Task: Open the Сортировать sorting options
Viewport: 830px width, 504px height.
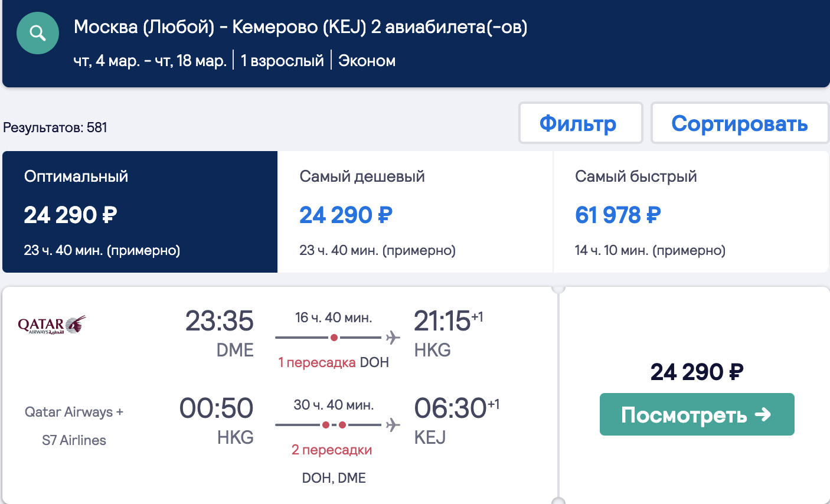Action: 740,123
